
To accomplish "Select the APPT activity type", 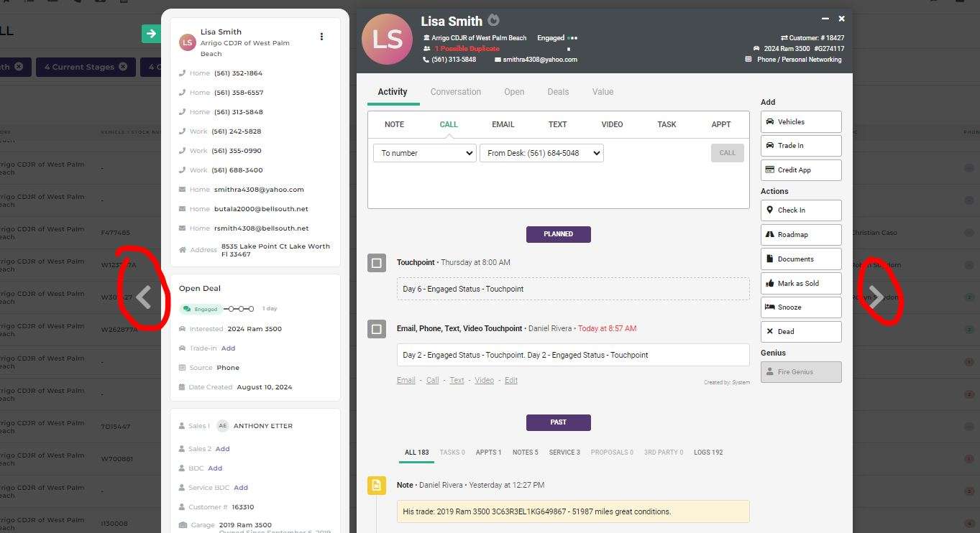I will click(721, 124).
